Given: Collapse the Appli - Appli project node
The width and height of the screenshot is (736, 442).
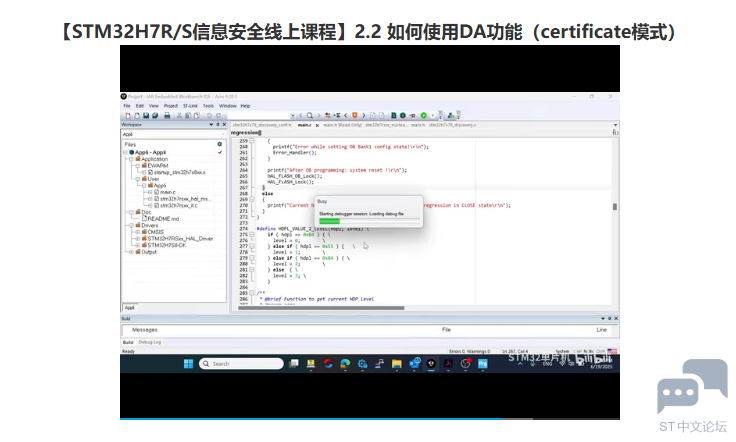Looking at the screenshot, I should (x=125, y=152).
